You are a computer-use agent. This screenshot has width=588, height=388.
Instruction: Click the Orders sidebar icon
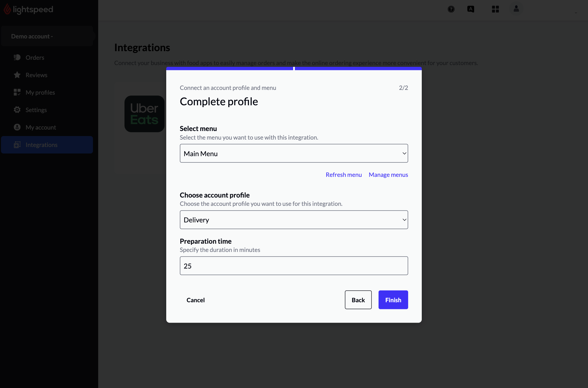[x=17, y=57]
